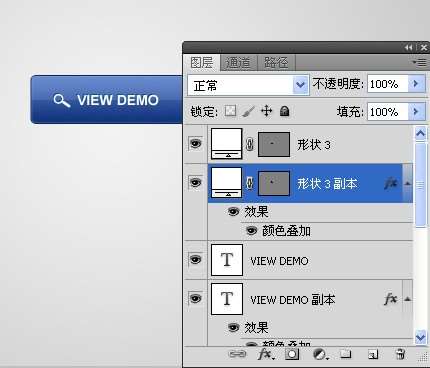Select T thumbnail of VIEW DEMO 副本 layer
430x368 pixels.
(227, 299)
